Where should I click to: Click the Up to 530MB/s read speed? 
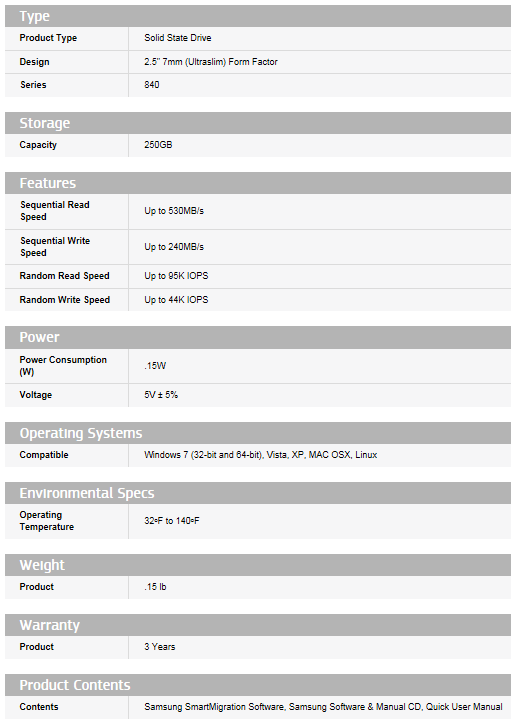(174, 211)
